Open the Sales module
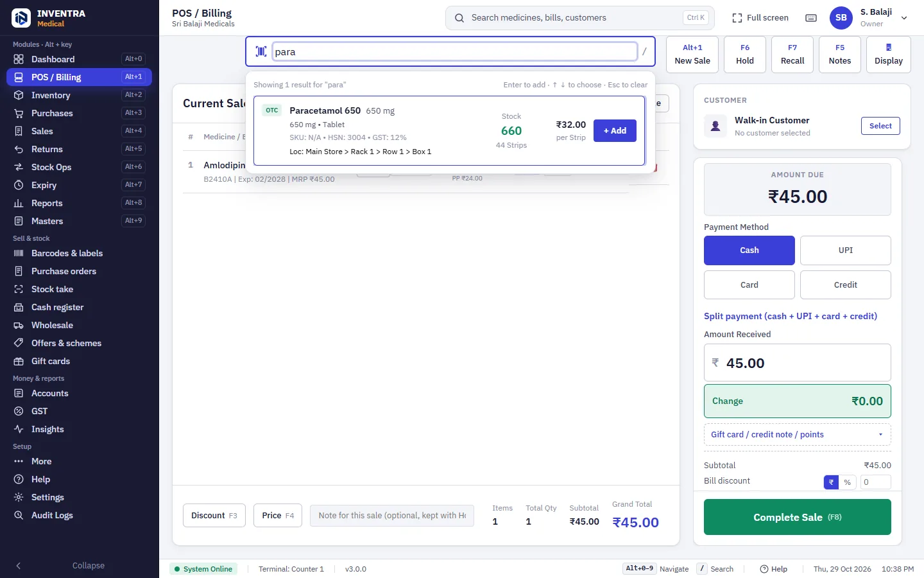924x578 pixels. [x=79, y=131]
